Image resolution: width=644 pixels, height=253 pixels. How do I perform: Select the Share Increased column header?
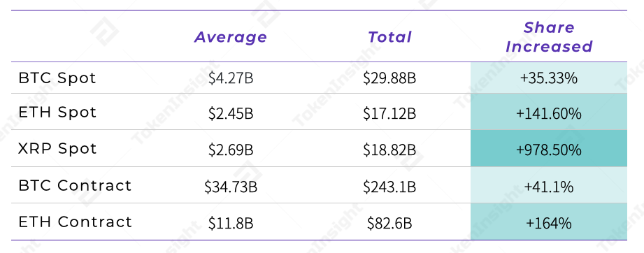coord(549,37)
